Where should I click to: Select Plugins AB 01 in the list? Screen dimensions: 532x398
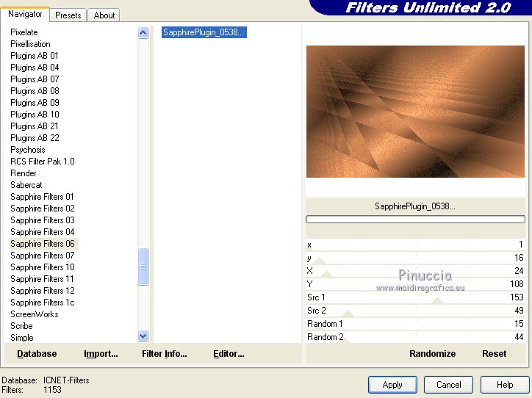35,56
